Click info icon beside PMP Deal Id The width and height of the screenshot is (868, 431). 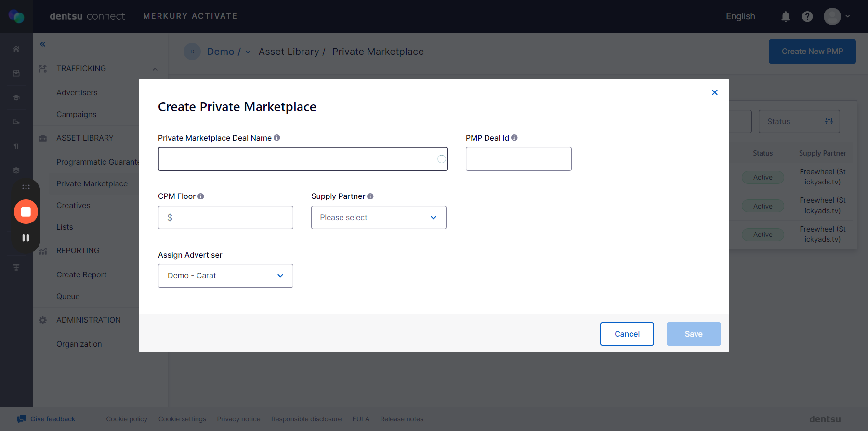pos(514,138)
